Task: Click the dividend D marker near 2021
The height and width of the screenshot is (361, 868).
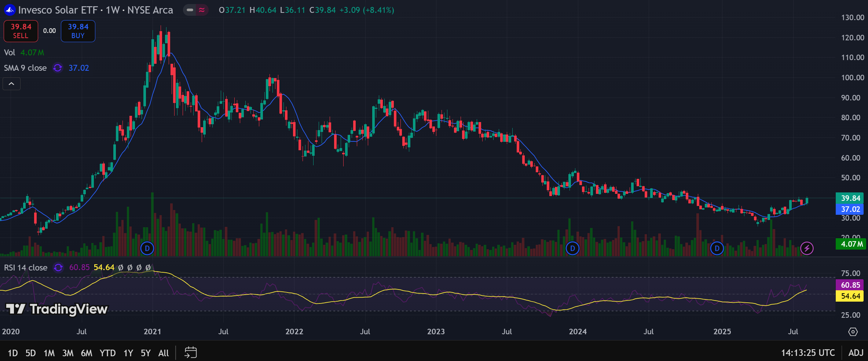Action: click(147, 248)
